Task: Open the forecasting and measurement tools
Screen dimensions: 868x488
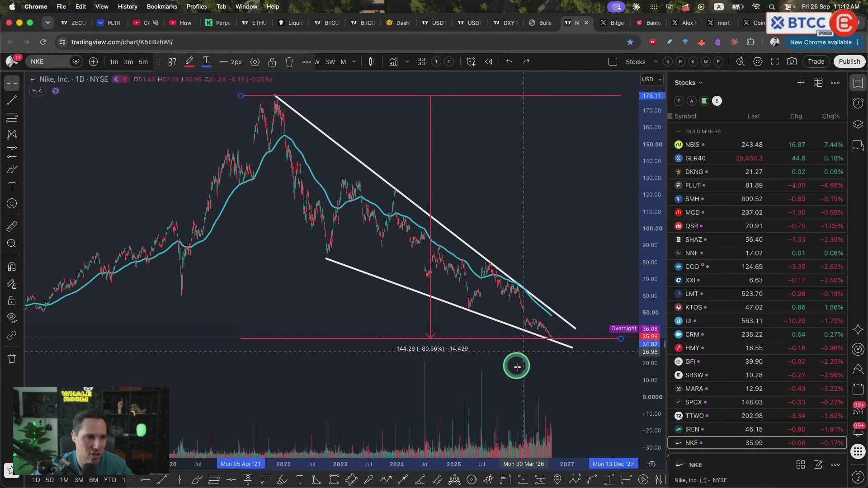Action: [x=12, y=152]
